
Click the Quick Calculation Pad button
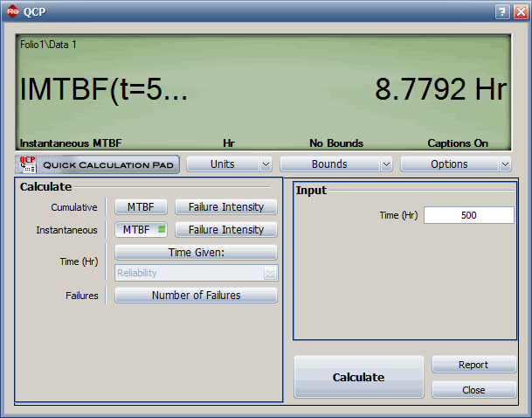(x=97, y=164)
